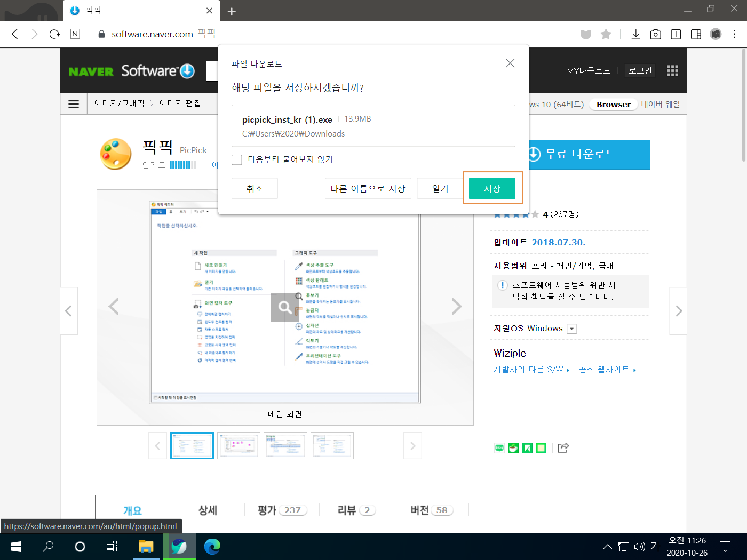
Task: Click 저장 button to save file
Action: pos(492,188)
